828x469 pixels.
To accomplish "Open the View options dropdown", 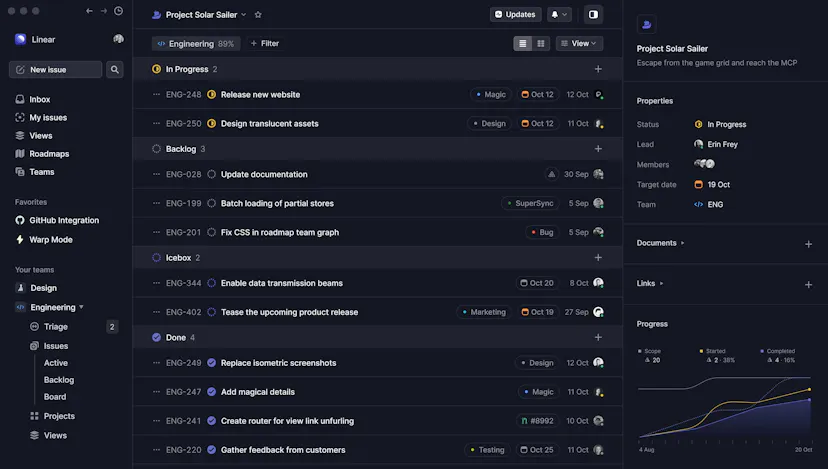I will [x=579, y=43].
